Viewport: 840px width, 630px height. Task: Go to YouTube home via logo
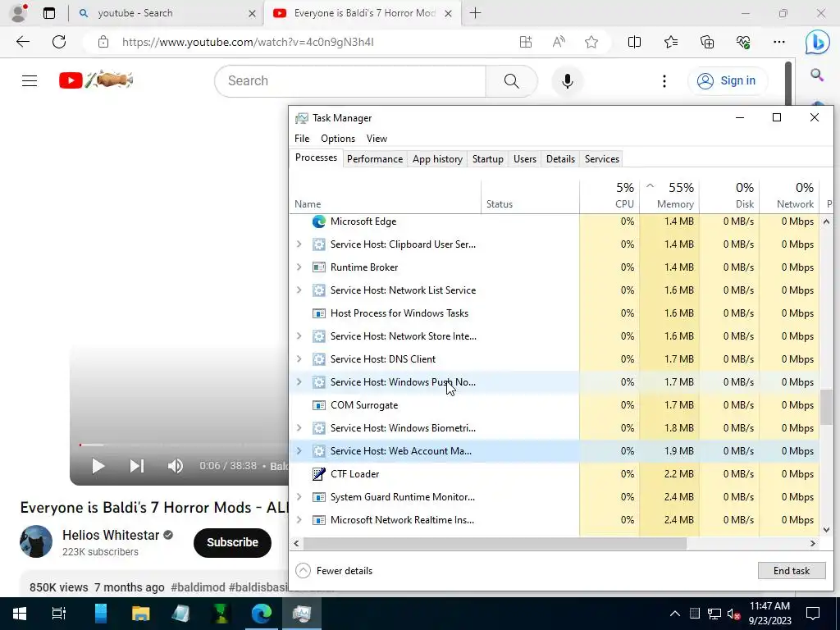coord(96,80)
